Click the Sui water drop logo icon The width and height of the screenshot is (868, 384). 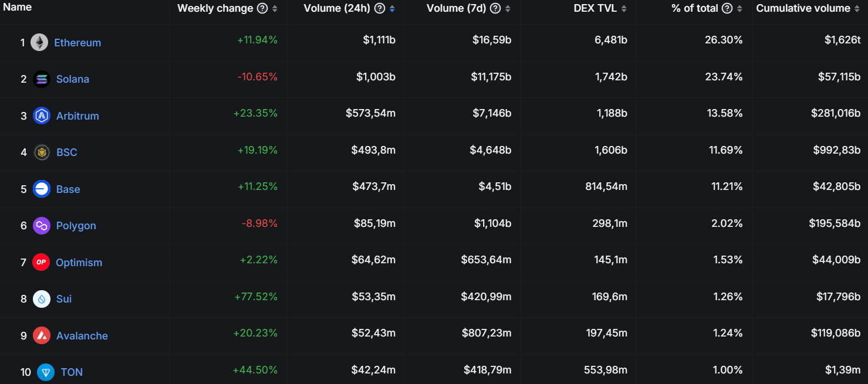coord(42,299)
